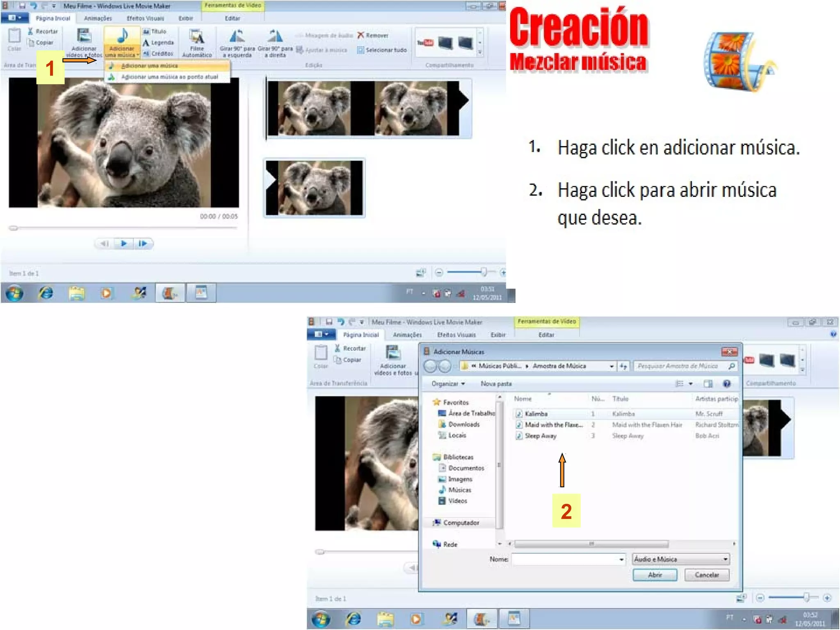Select the Kalimba music file
This screenshot has height=630, width=840.
pos(536,414)
